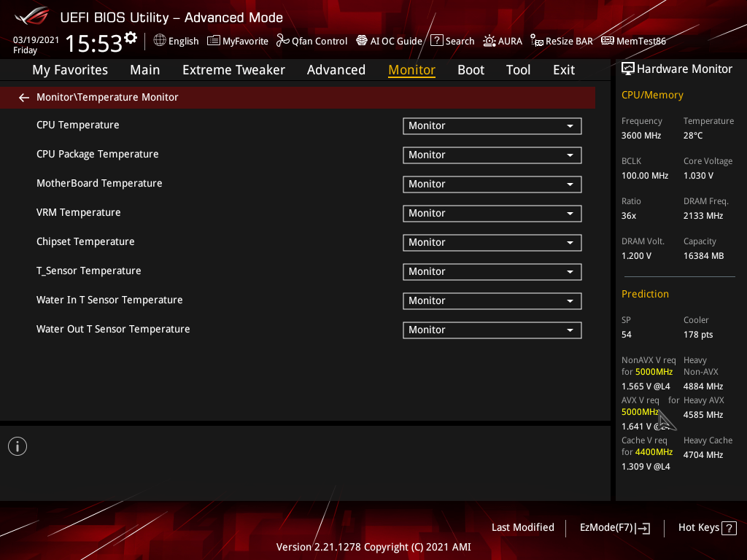Click the Hot Keys label

tap(698, 528)
